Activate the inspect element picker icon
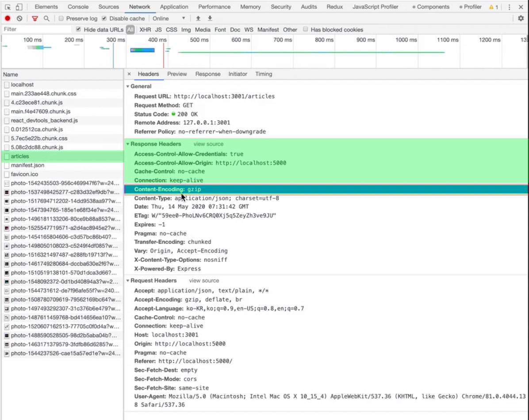Screen dimensions: 529x420 [8, 7]
